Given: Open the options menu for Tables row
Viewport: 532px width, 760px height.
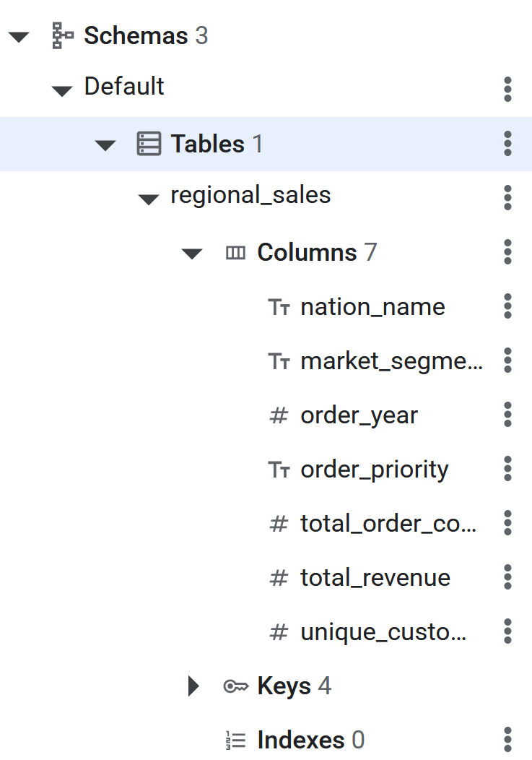Looking at the screenshot, I should [x=507, y=143].
